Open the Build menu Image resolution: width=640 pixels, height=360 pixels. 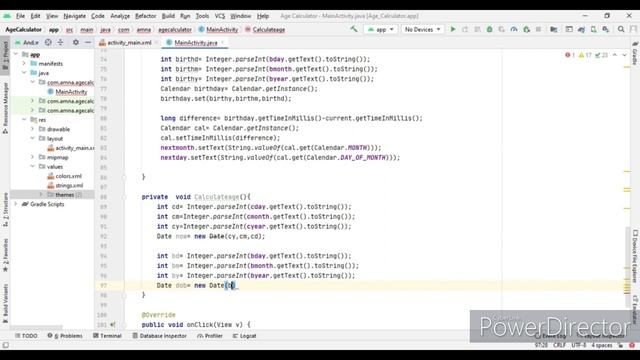pos(168,16)
